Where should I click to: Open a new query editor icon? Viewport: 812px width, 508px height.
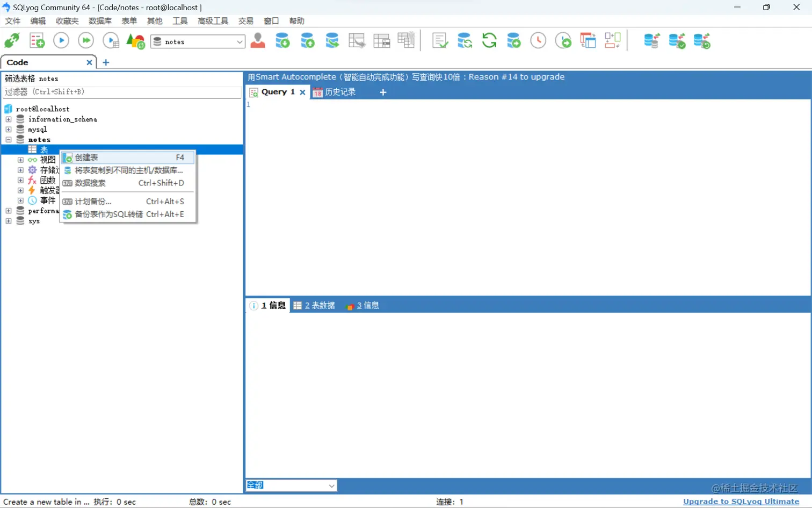(37, 41)
